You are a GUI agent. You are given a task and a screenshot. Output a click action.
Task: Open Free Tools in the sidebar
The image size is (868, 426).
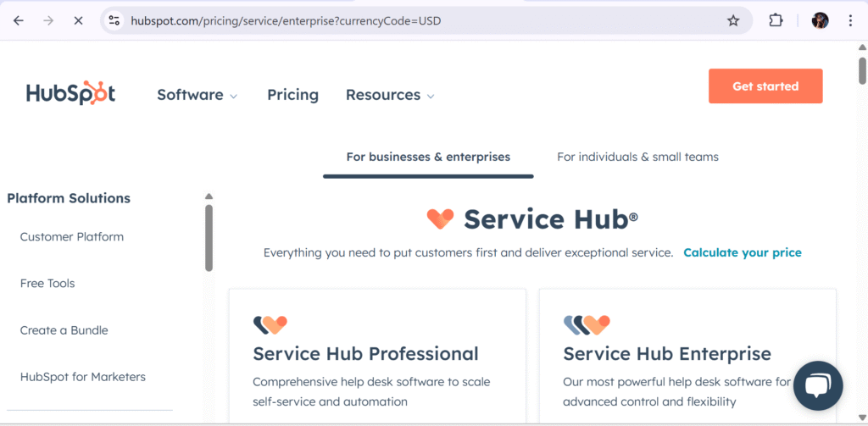(x=47, y=283)
